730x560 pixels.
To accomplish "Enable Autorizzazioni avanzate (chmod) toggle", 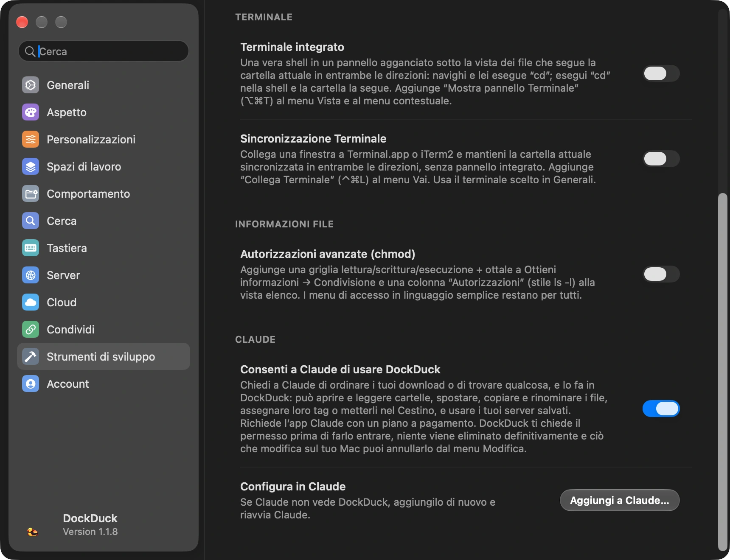I will click(x=661, y=274).
